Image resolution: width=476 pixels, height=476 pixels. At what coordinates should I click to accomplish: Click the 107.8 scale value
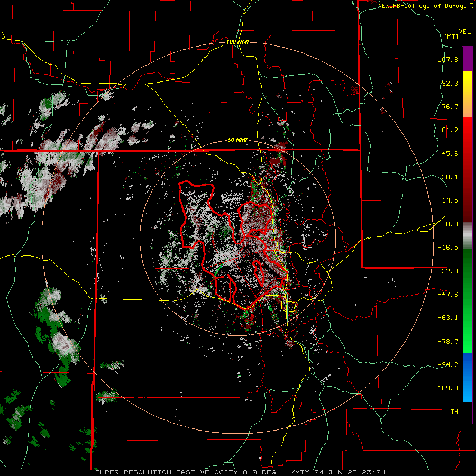pyautogui.click(x=448, y=59)
